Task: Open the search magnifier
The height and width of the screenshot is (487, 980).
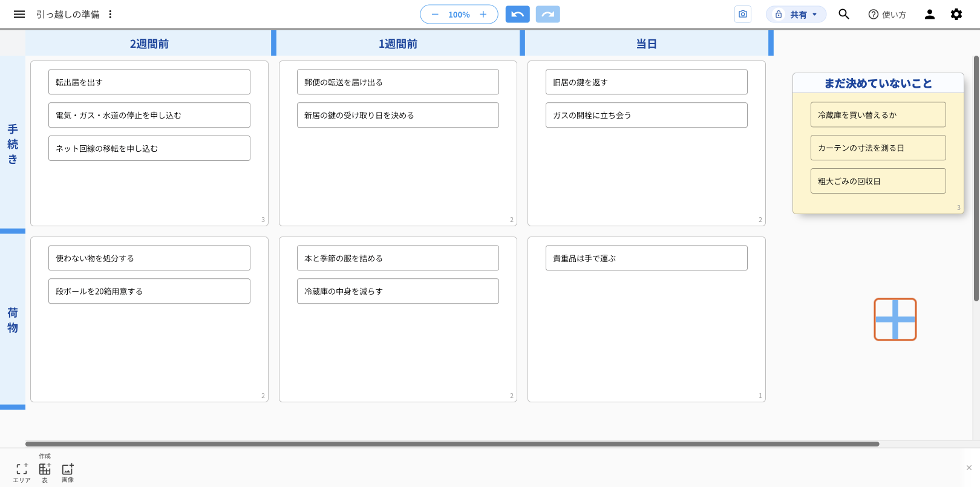Action: [x=844, y=14]
